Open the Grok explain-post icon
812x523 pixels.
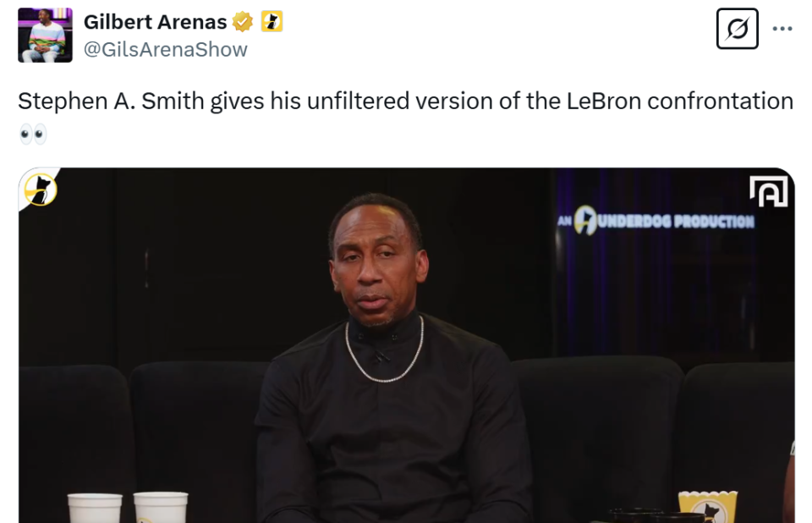(x=737, y=29)
